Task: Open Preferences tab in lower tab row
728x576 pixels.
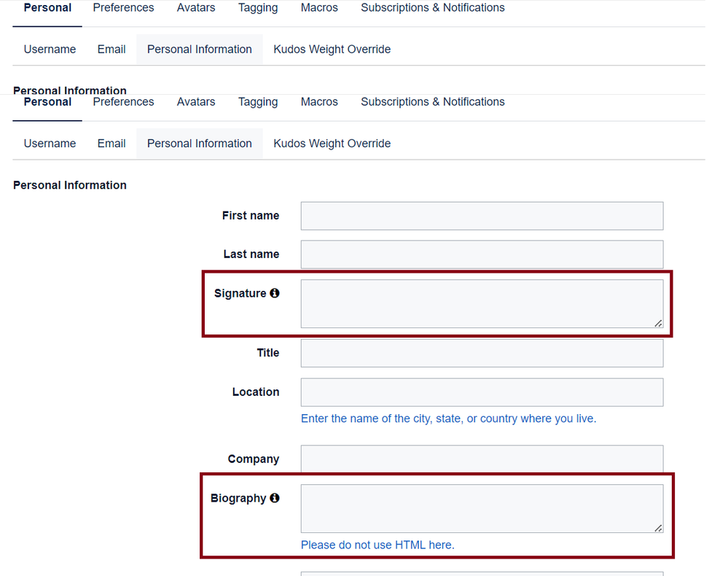Action: 123,102
